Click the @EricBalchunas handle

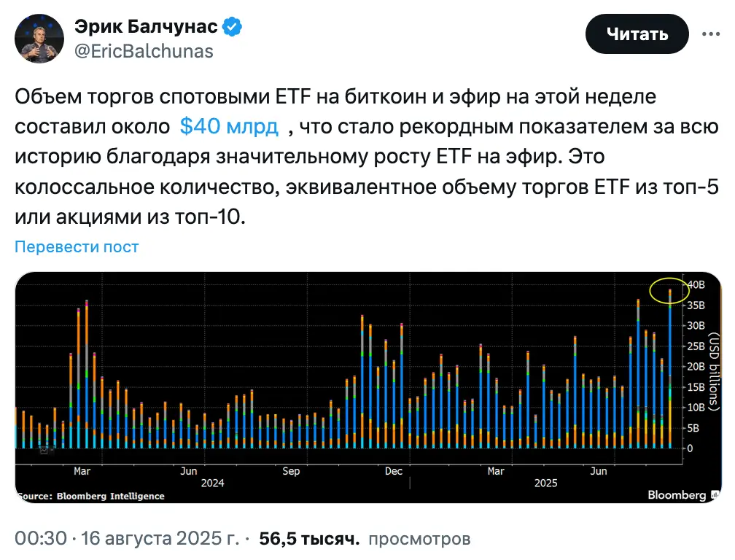[144, 51]
